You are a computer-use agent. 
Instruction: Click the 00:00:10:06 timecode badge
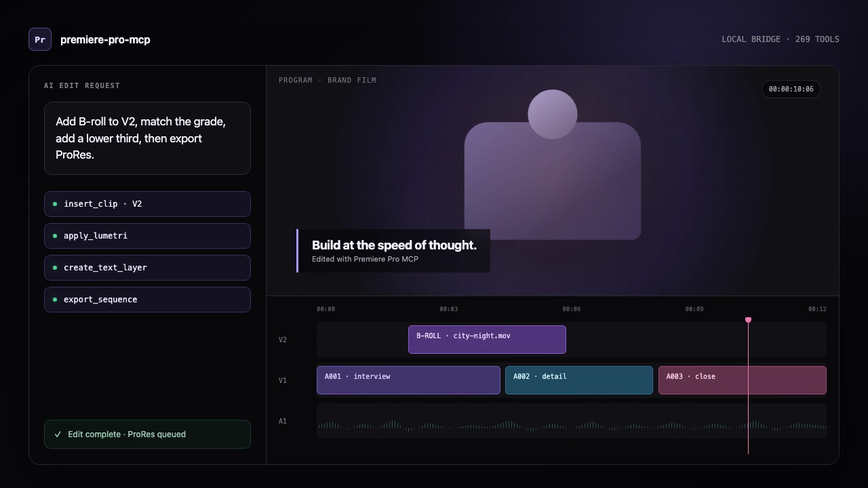click(791, 89)
